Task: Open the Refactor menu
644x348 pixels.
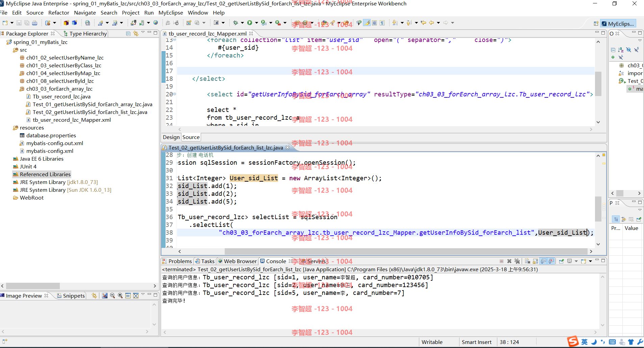Action: point(59,13)
